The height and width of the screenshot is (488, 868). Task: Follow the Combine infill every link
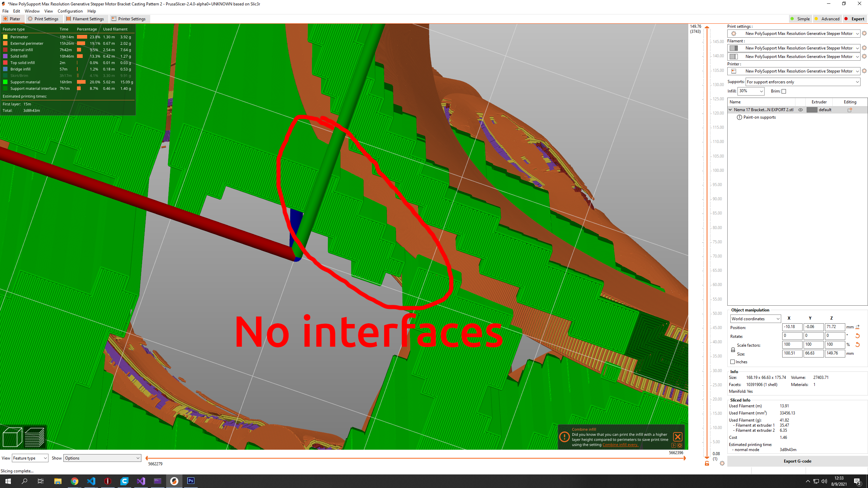pyautogui.click(x=620, y=445)
